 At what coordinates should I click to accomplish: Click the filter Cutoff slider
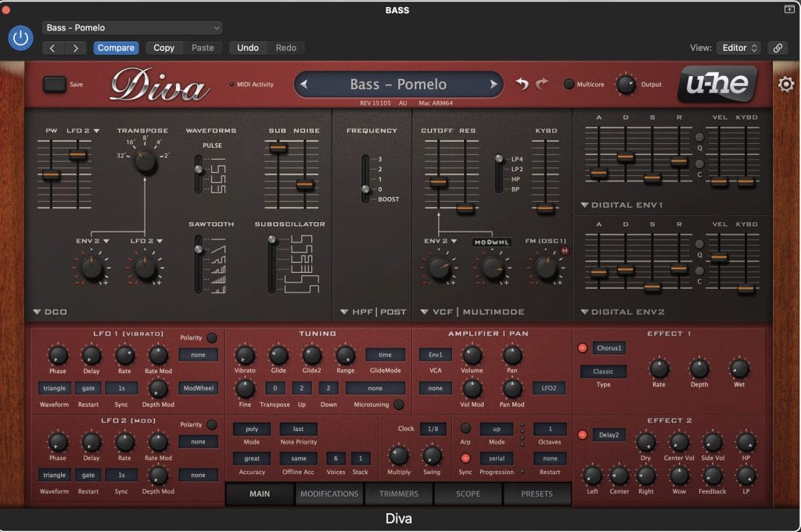pos(438,182)
